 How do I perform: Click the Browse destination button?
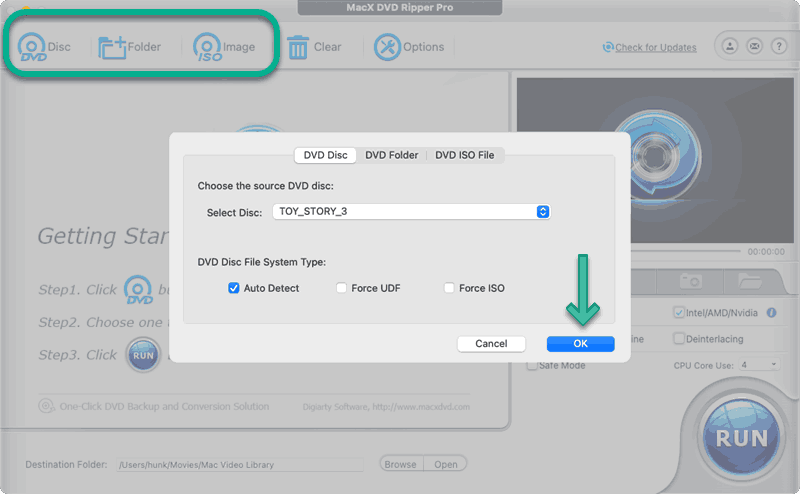click(x=401, y=464)
